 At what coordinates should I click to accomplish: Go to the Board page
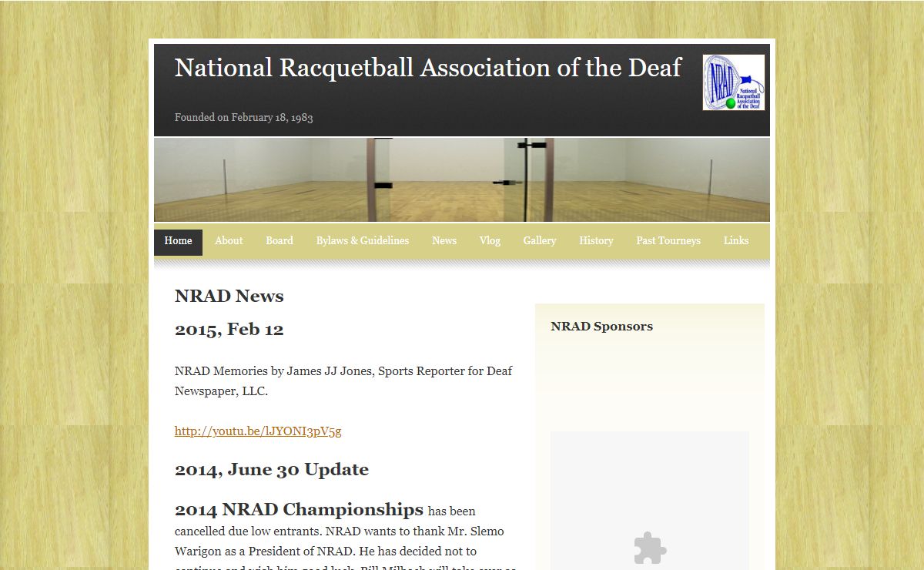[x=280, y=241]
